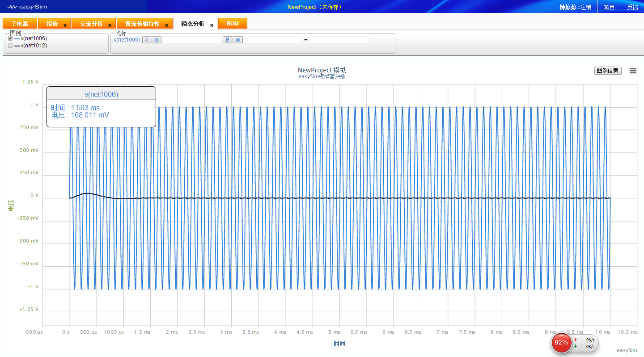The image size is (644, 357).
Task: Click the −500 us x-axis label
Action: [x=33, y=332]
